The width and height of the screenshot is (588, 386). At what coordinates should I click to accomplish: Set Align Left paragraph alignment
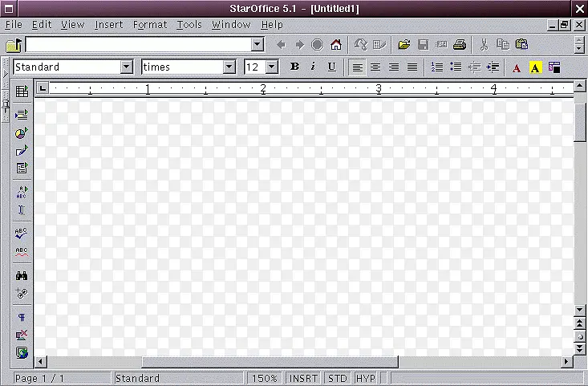pyautogui.click(x=358, y=67)
